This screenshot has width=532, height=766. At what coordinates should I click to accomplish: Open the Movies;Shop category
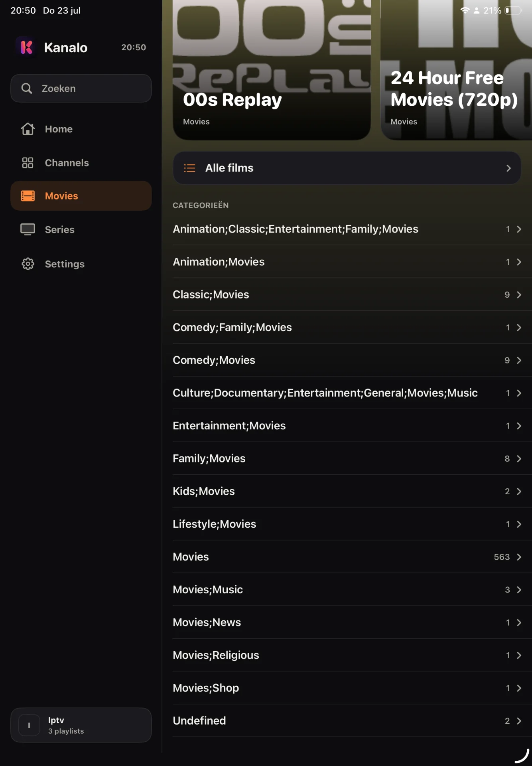pyautogui.click(x=352, y=688)
